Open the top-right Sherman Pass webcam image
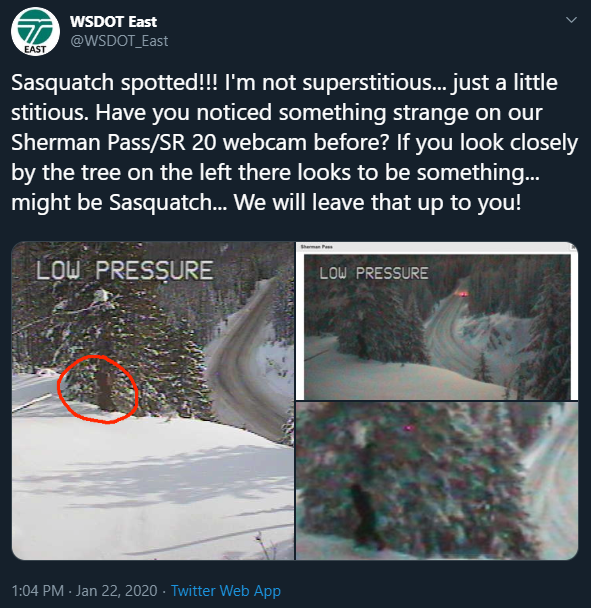591x608 pixels. click(x=437, y=321)
